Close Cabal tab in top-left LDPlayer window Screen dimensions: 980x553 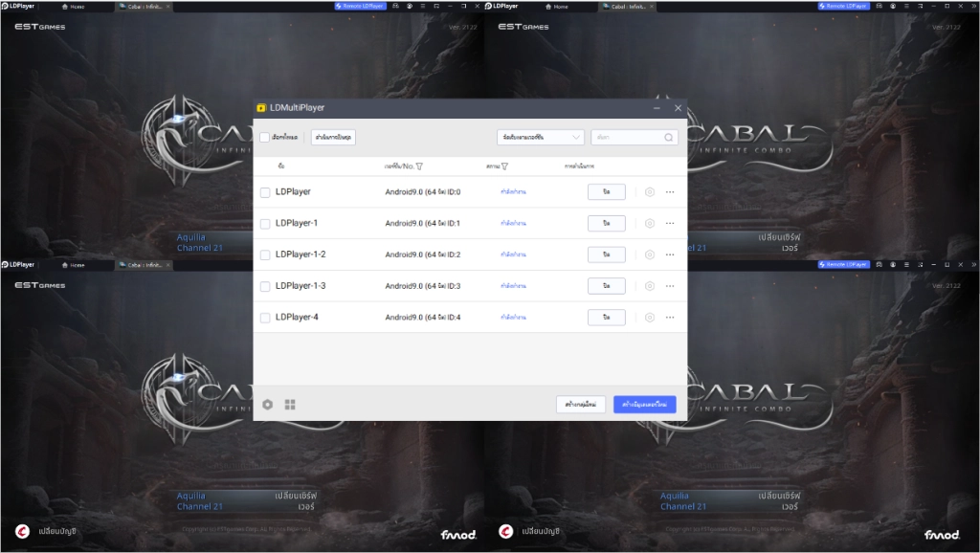pyautogui.click(x=167, y=7)
